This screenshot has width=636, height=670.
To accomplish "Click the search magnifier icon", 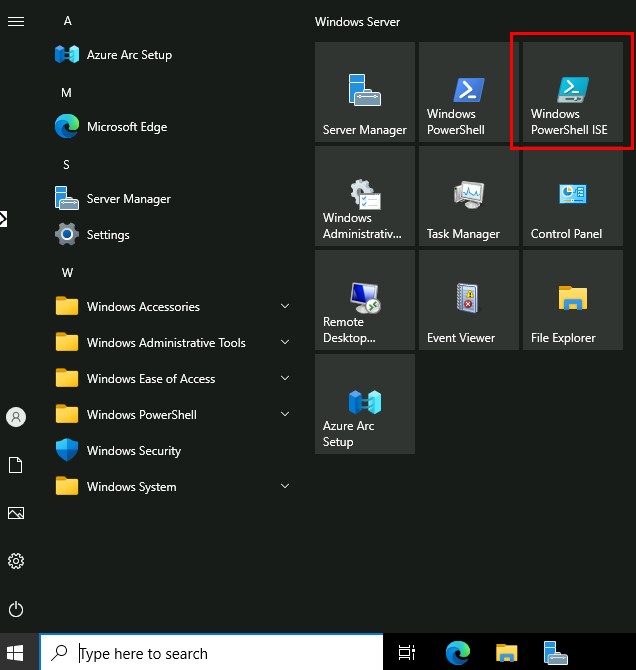I will 59,652.
